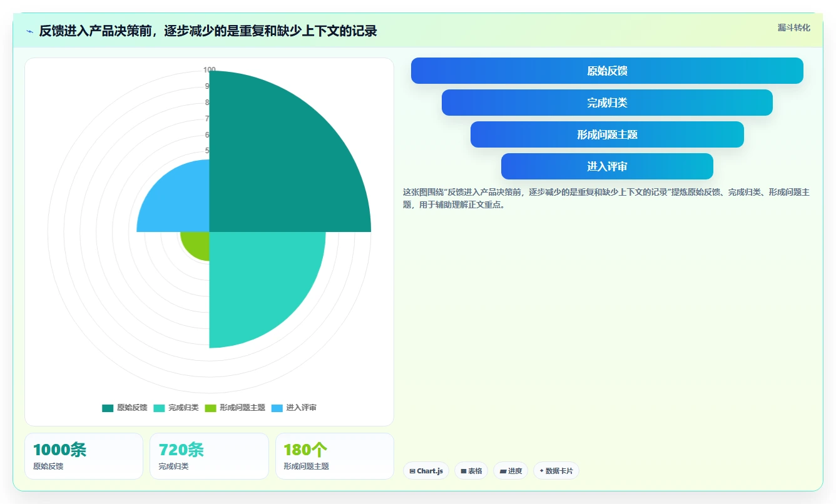Image resolution: width=836 pixels, height=504 pixels.
Task: Click the 表格 tag chip
Action: point(471,471)
